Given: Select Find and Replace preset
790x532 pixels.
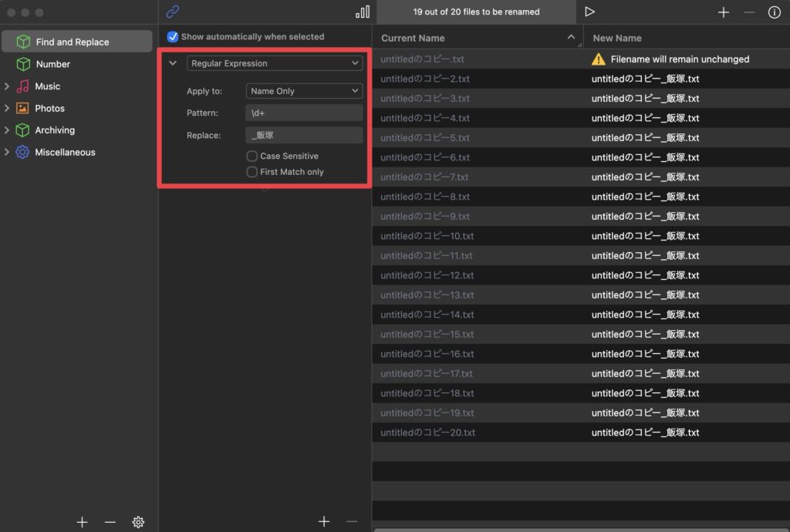Looking at the screenshot, I should 72,42.
